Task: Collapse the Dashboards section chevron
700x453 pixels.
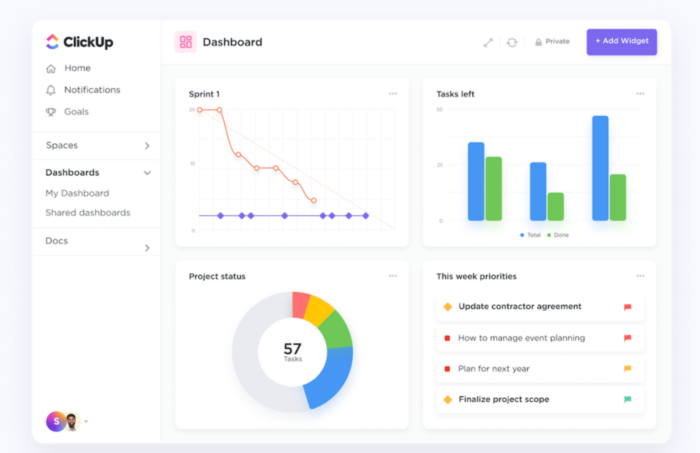Action: 147,173
